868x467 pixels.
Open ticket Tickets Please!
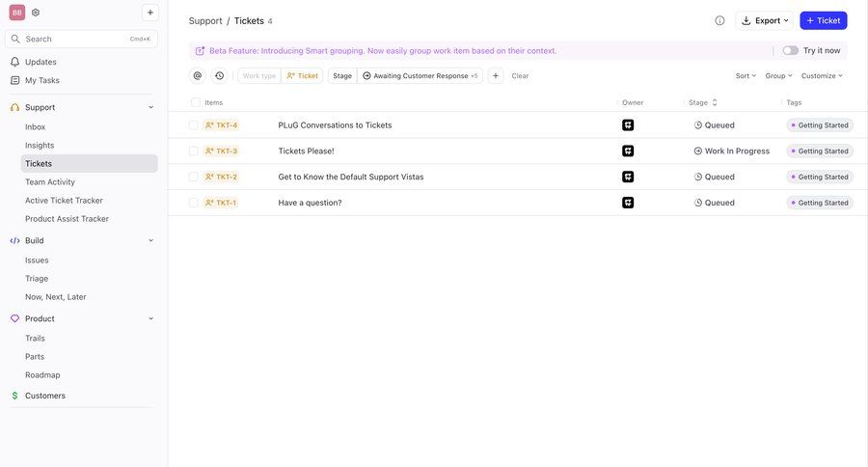tap(306, 151)
